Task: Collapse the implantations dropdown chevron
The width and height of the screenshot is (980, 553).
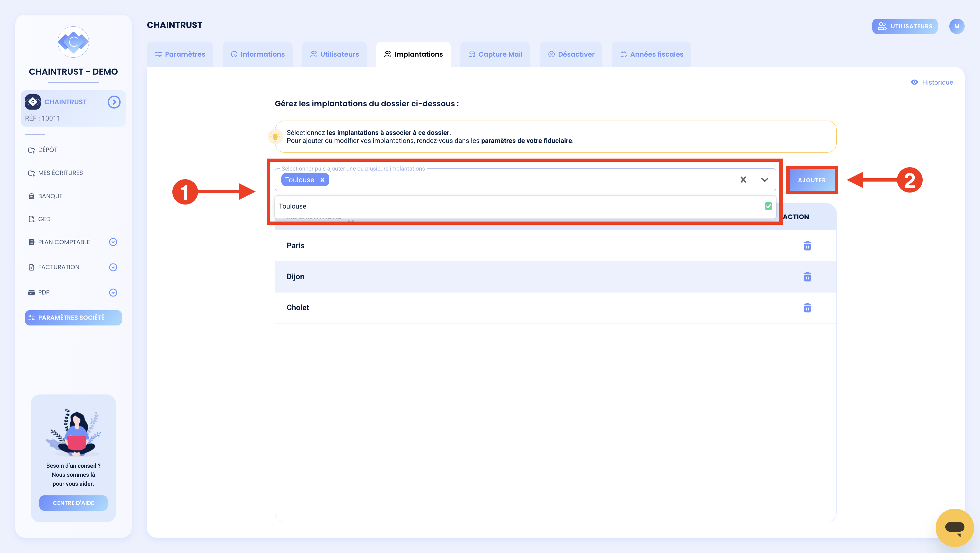Action: 764,180
